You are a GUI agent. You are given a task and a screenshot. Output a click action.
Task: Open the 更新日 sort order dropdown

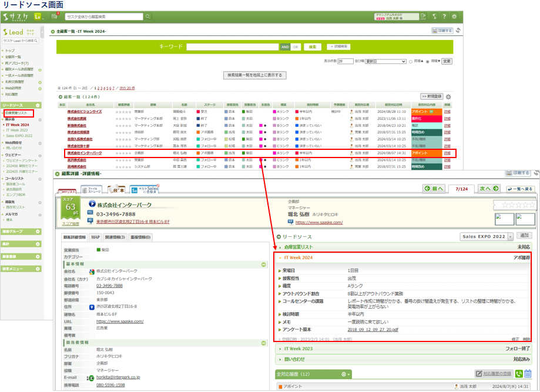pyautogui.click(x=385, y=61)
